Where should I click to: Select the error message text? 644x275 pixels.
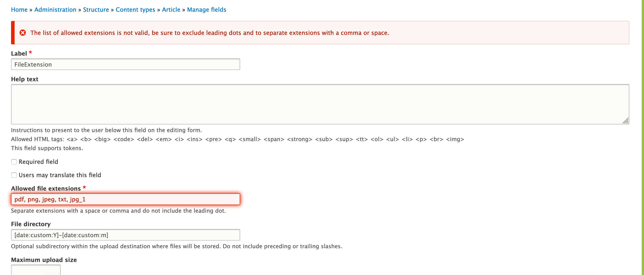(x=210, y=33)
